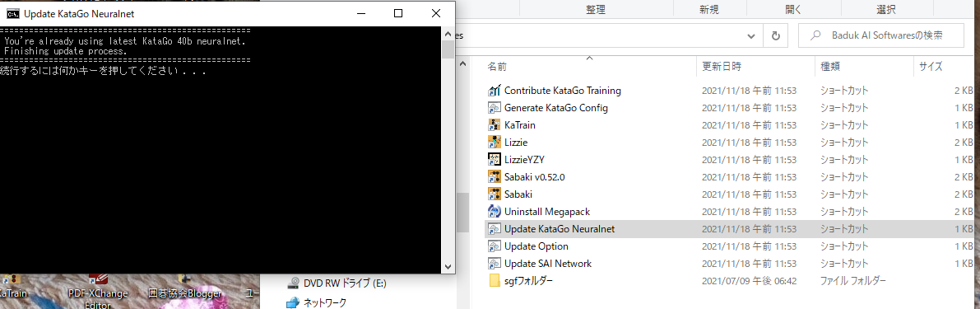Click the Contribute KataGo Training chart icon

(495, 90)
